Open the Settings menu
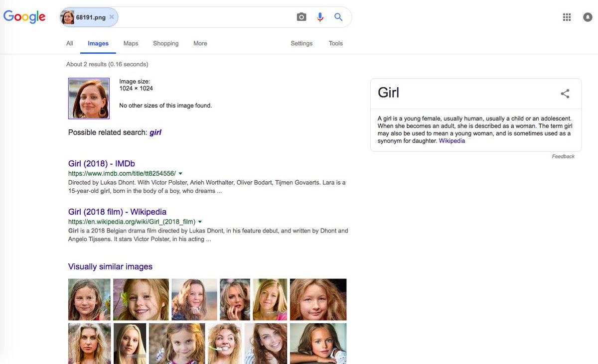Screen dimensions: 598x364 [x=301, y=43]
